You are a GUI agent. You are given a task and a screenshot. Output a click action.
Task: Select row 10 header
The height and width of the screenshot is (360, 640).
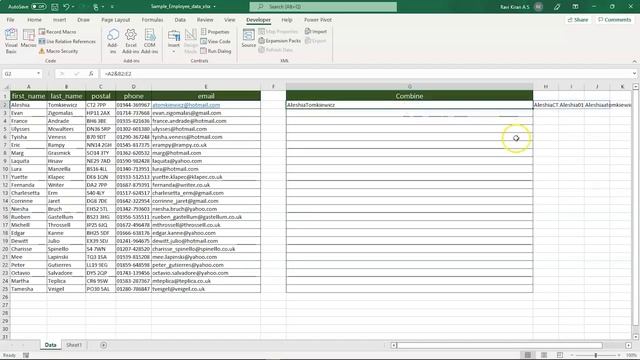pyautogui.click(x=5, y=169)
